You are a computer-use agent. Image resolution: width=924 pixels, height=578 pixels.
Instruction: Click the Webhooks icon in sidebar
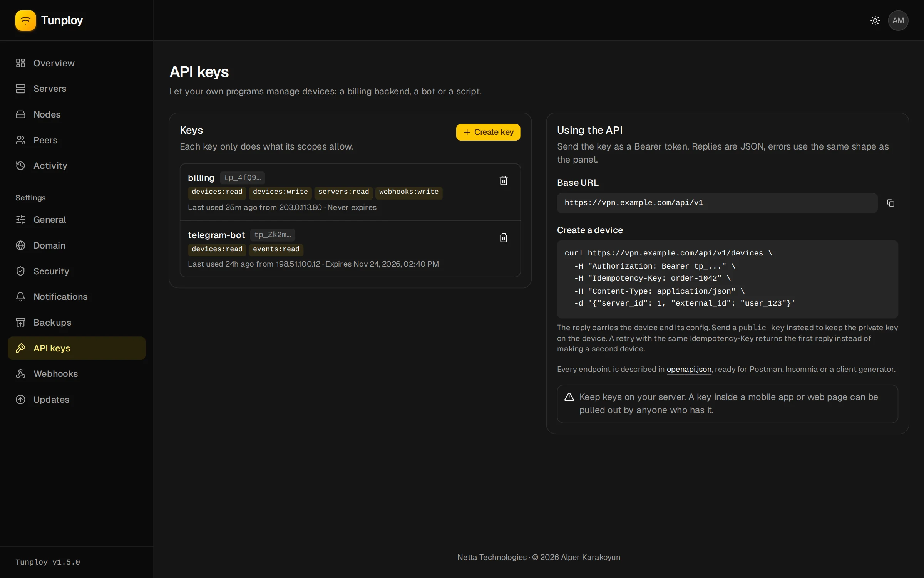pyautogui.click(x=20, y=374)
